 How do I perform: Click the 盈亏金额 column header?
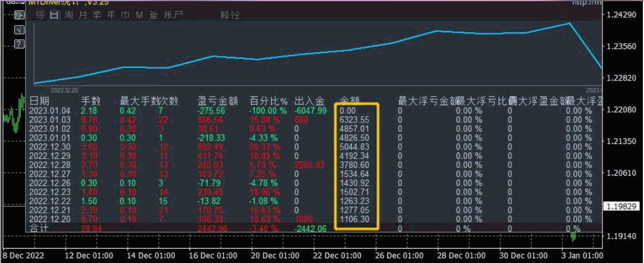tap(214, 101)
